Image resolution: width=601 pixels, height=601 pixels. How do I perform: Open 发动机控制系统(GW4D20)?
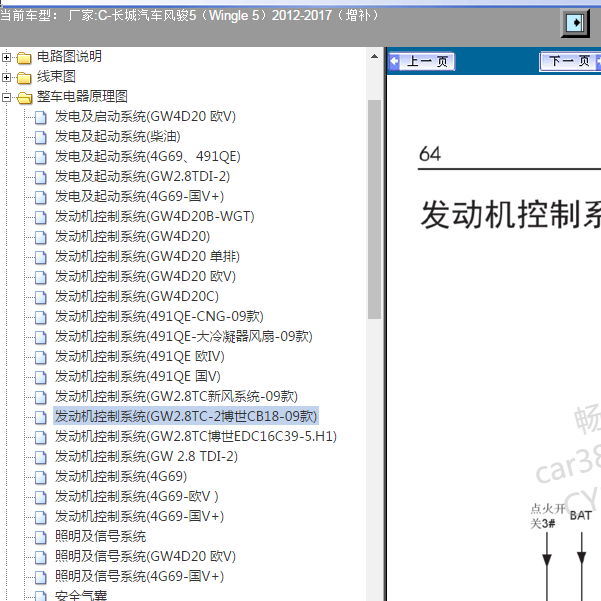[133, 236]
